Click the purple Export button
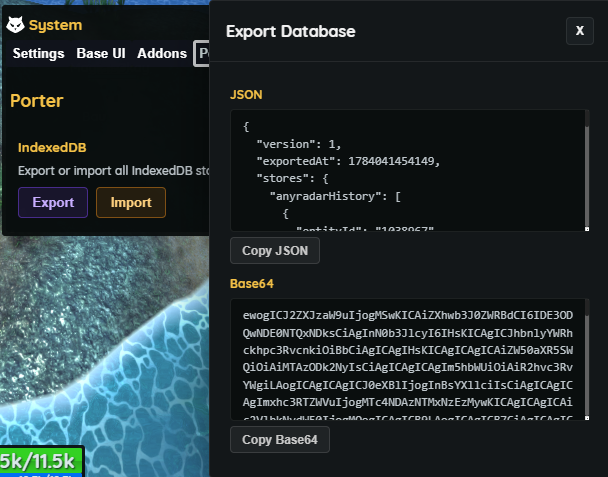 (x=53, y=202)
